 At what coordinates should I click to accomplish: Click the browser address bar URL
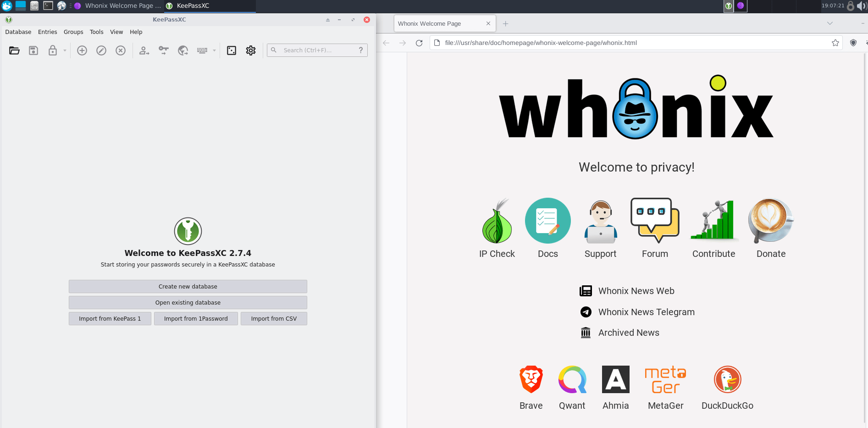click(x=635, y=43)
